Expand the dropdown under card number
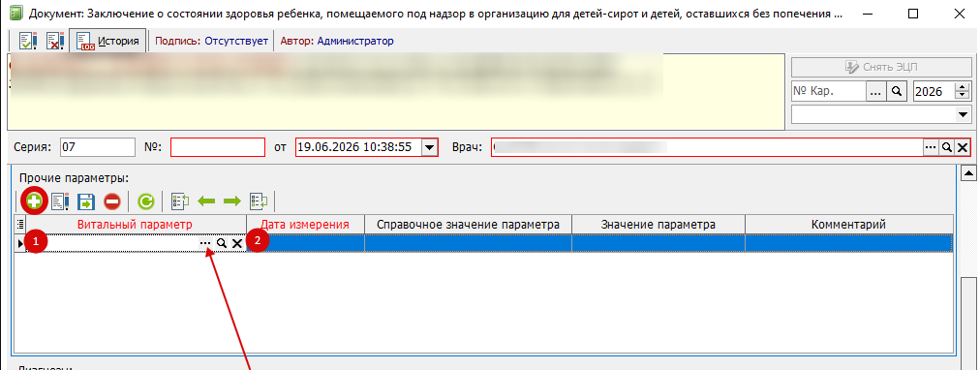Image resolution: width=980 pixels, height=370 pixels. tap(964, 115)
